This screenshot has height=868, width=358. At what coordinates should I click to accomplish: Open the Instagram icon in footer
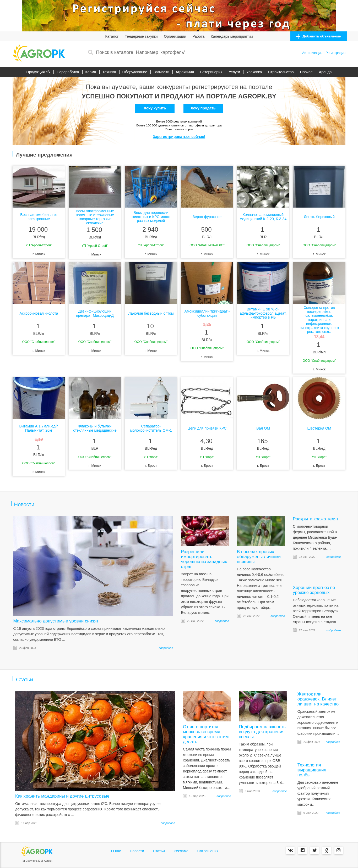338,850
